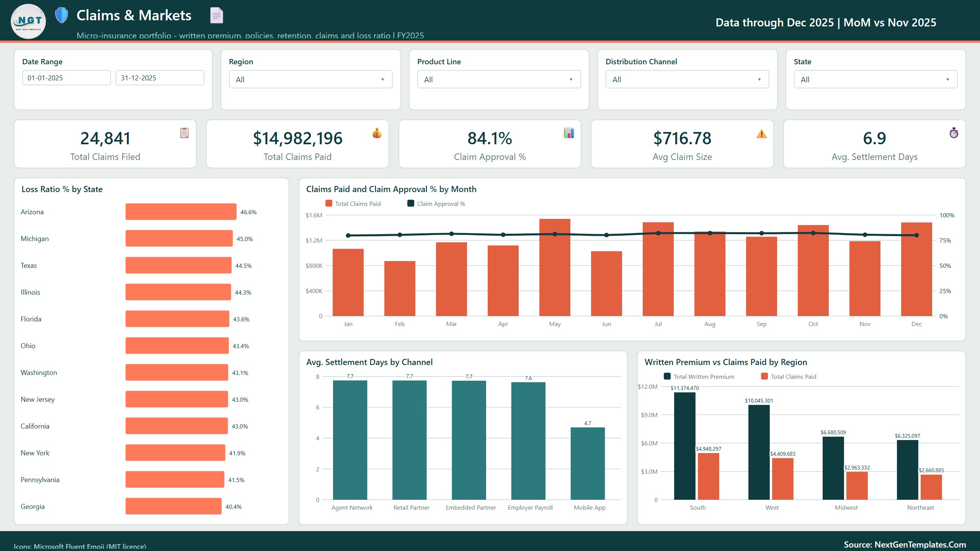Click the Agent Network settlement days bar
Viewport: 980px width, 551px height.
(x=350, y=440)
